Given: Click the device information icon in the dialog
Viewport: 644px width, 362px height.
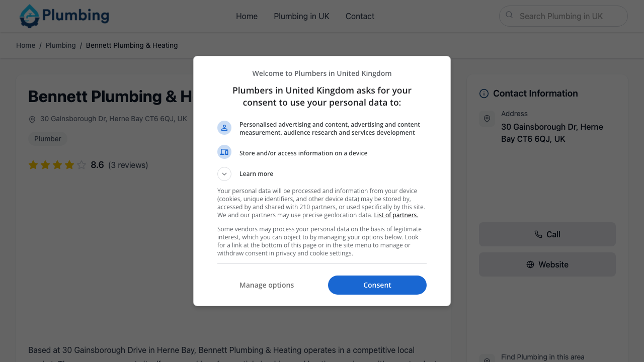Looking at the screenshot, I should coord(224,151).
